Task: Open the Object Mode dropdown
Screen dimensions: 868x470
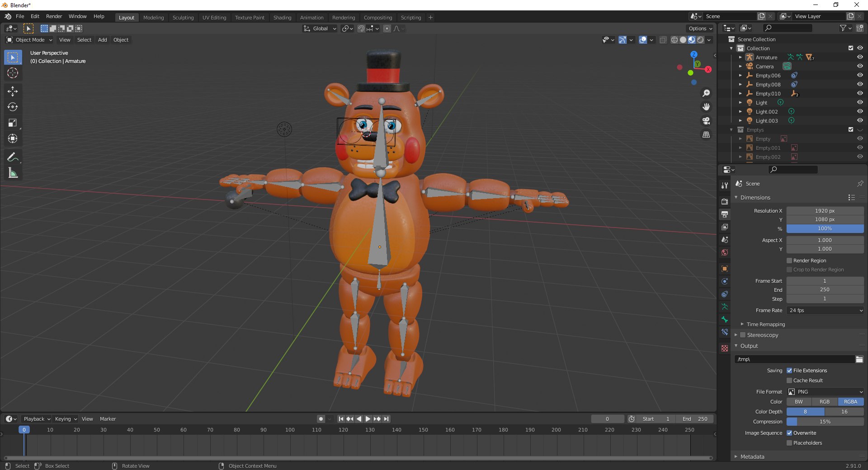Action: (29, 40)
